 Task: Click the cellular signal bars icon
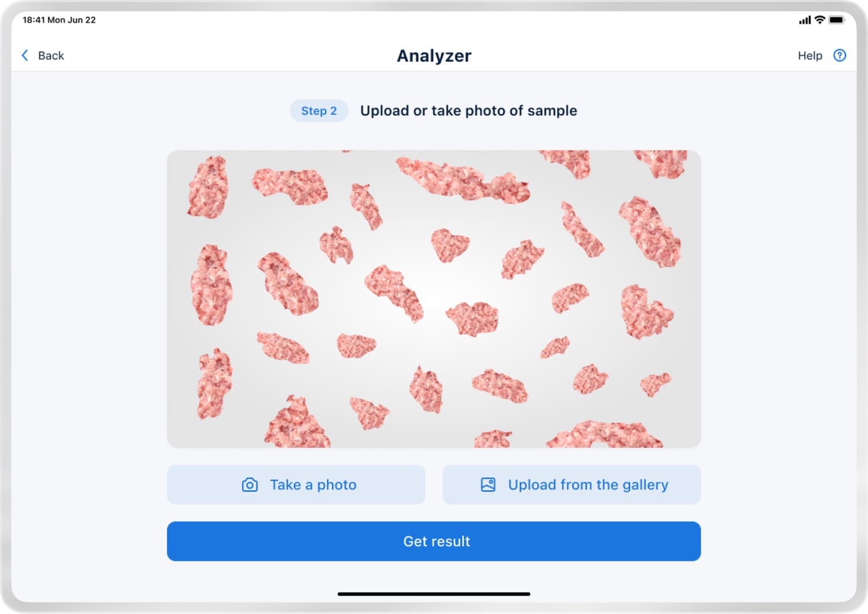(x=804, y=20)
